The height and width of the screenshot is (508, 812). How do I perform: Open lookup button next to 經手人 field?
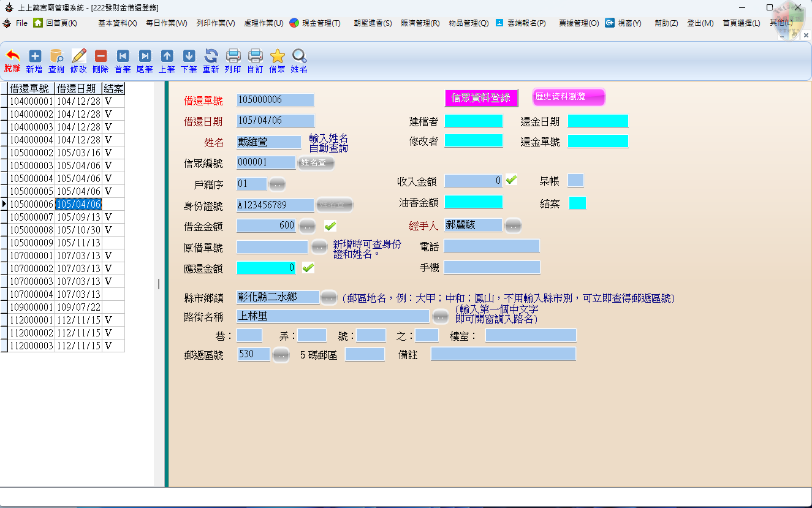(513, 226)
